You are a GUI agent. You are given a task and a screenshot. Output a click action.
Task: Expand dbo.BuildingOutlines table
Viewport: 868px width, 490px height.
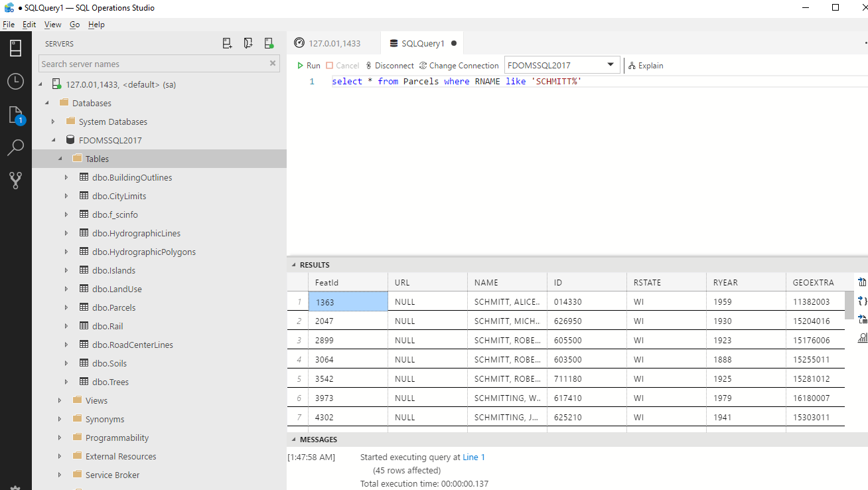tap(66, 177)
